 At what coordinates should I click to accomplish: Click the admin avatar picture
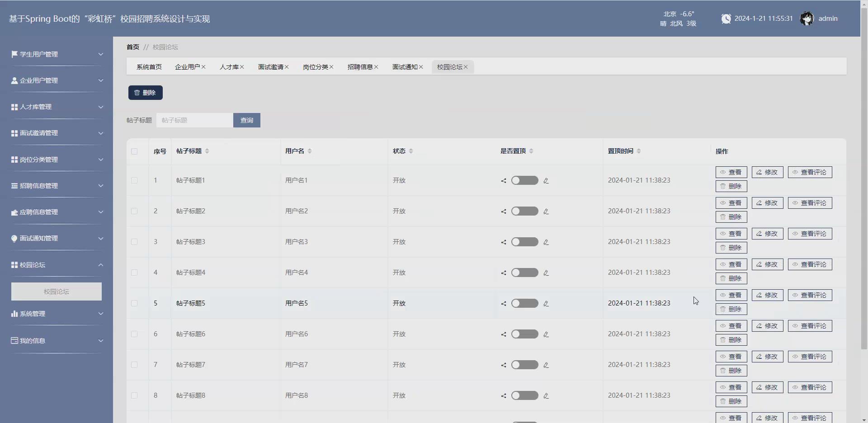coord(807,19)
